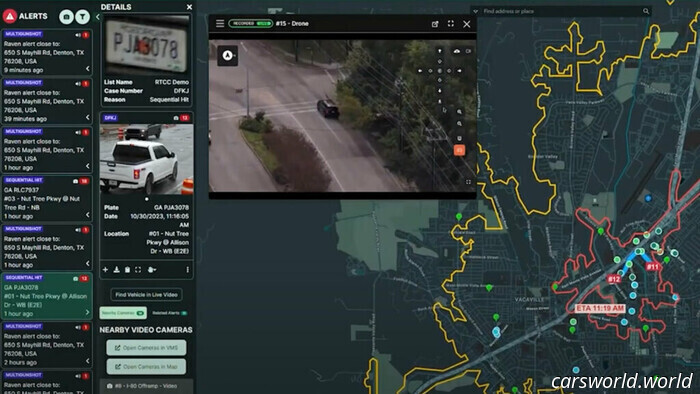700x394 pixels.
Task: Click Find Vehicle in Live Video
Action: (x=146, y=294)
